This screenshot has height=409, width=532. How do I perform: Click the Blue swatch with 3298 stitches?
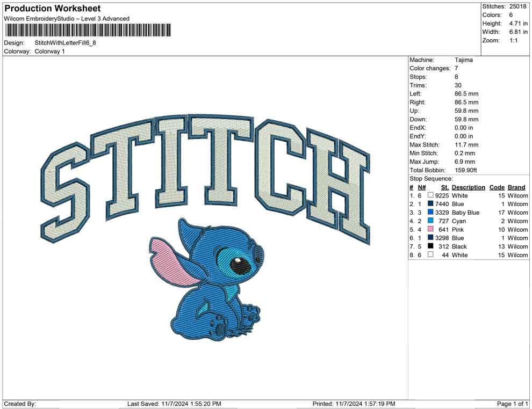point(430,238)
